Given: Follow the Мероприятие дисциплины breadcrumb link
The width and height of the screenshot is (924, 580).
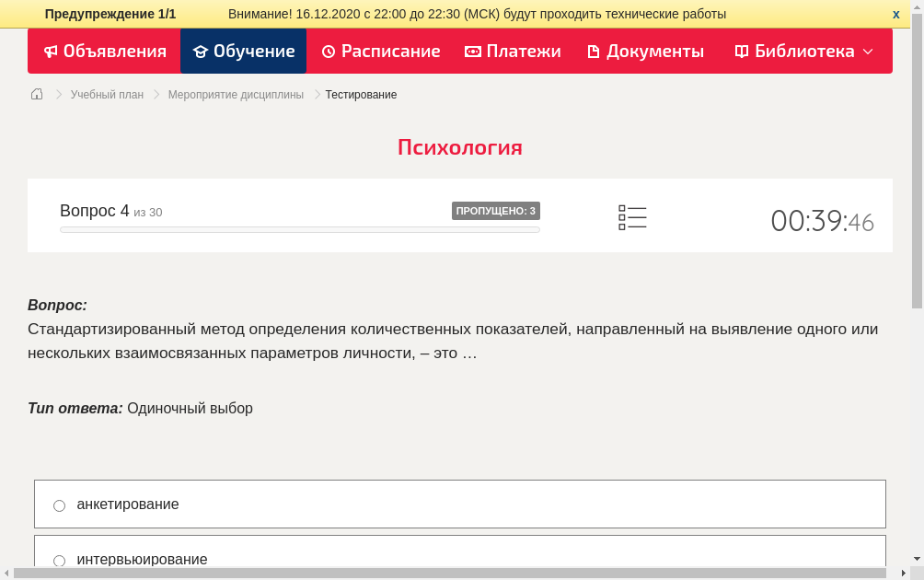Looking at the screenshot, I should click(234, 94).
